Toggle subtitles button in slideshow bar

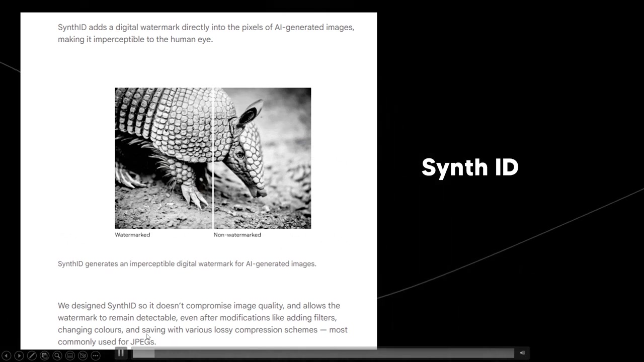70,355
